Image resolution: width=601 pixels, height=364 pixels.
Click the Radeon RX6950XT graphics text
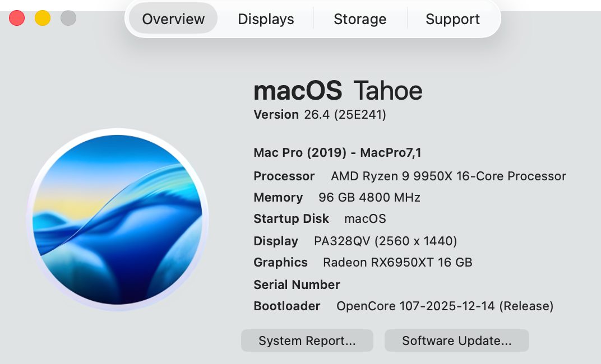(397, 263)
